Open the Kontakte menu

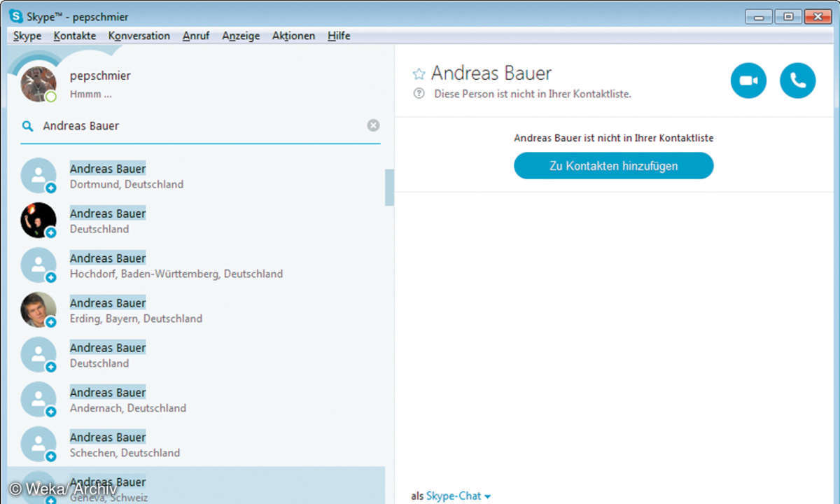(x=75, y=36)
